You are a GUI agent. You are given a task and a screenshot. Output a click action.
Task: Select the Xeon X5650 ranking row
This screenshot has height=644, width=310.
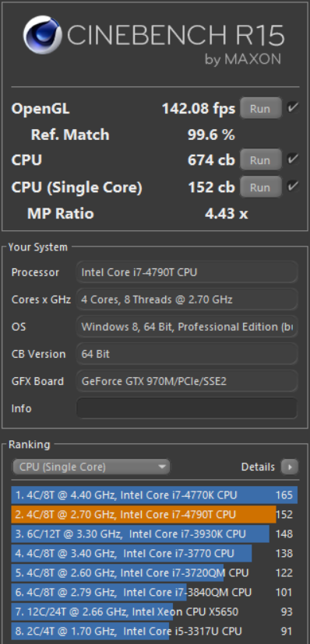[x=154, y=611]
